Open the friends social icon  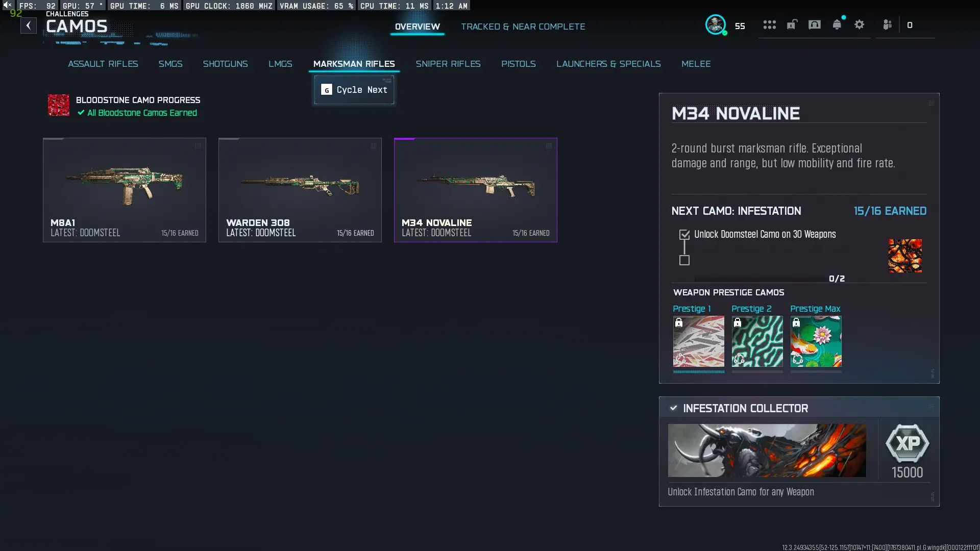click(887, 24)
